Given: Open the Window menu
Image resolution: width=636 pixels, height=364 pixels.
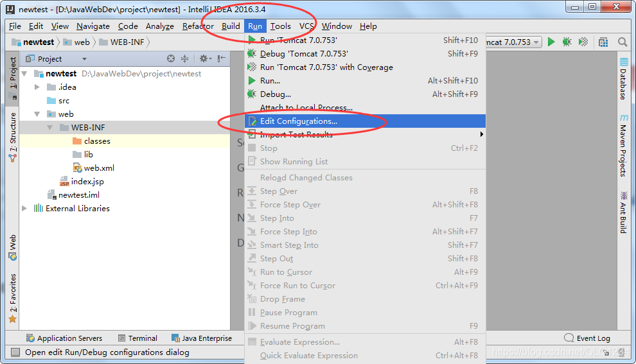Looking at the screenshot, I should tap(337, 26).
